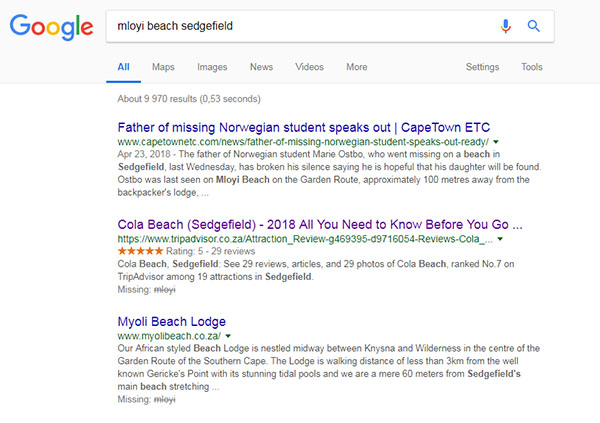Open the News results tab
The width and height of the screenshot is (600, 423).
pyautogui.click(x=261, y=67)
